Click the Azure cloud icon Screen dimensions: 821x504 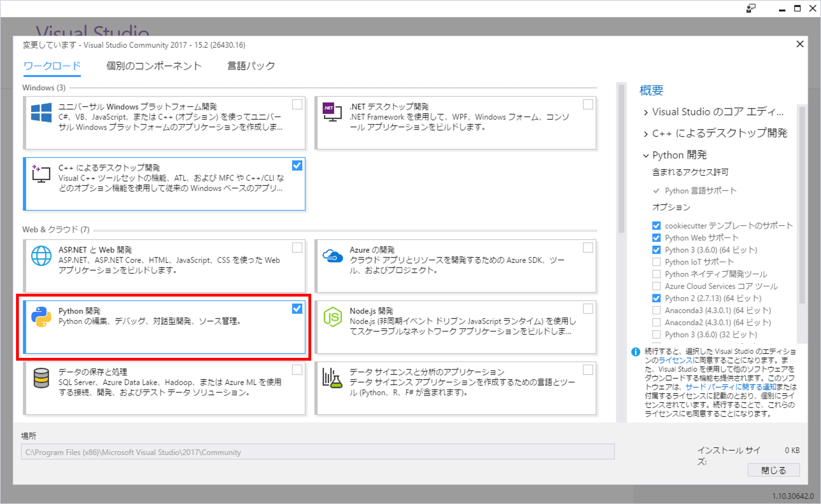click(x=332, y=256)
